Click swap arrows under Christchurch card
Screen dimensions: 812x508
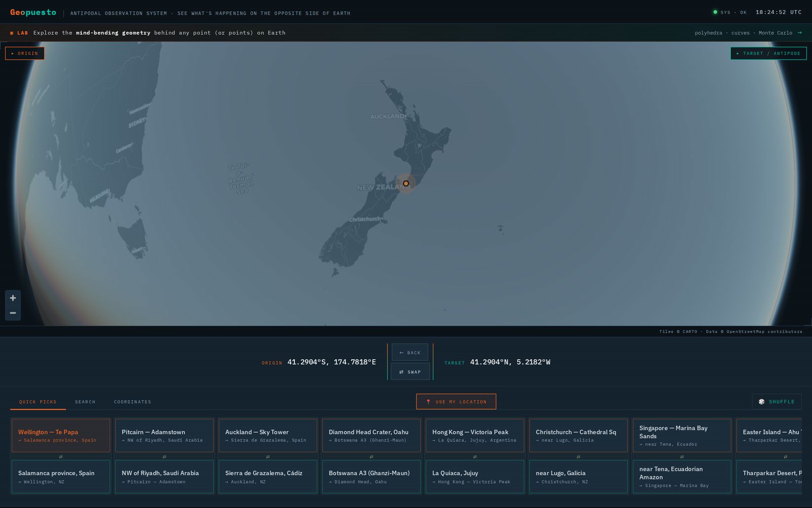click(579, 457)
